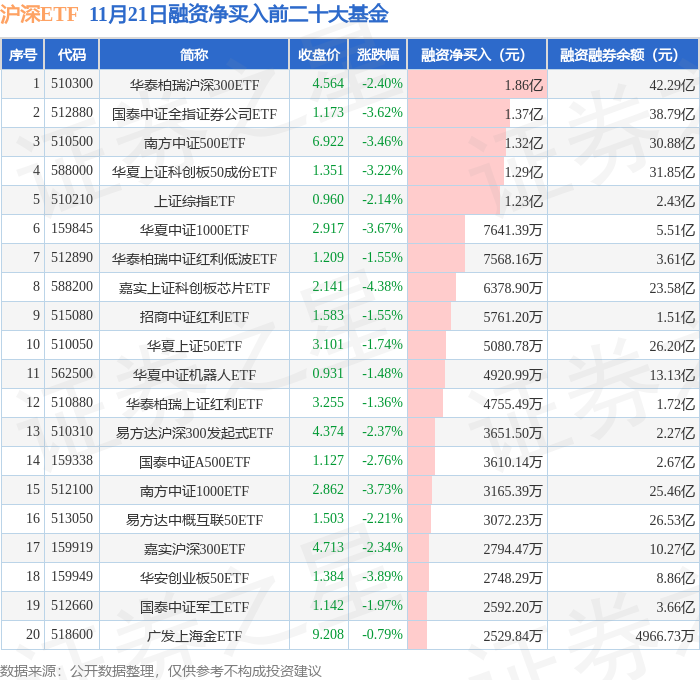Select 国泰中证A500ETF name cell

pyautogui.click(x=194, y=462)
